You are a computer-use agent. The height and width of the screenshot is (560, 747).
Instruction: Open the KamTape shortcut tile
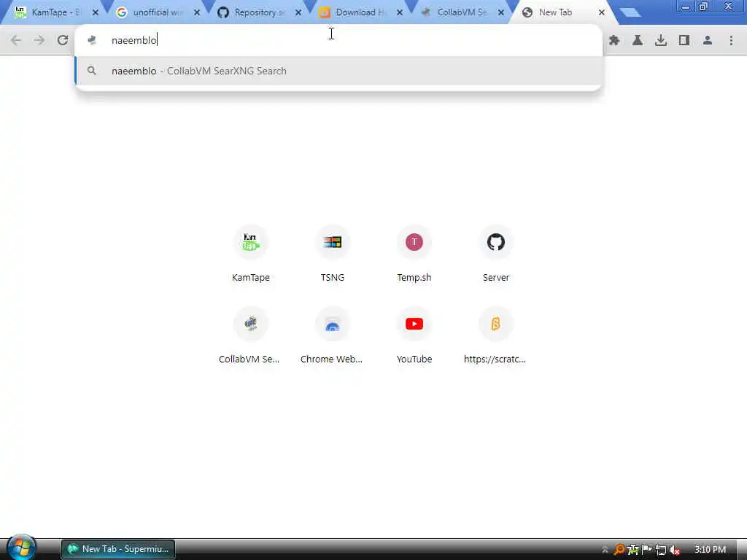251,254
